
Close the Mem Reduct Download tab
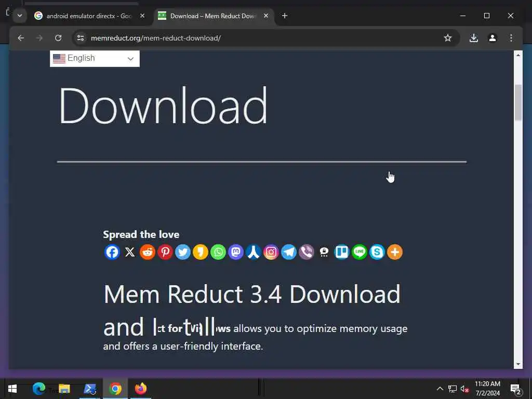266,16
